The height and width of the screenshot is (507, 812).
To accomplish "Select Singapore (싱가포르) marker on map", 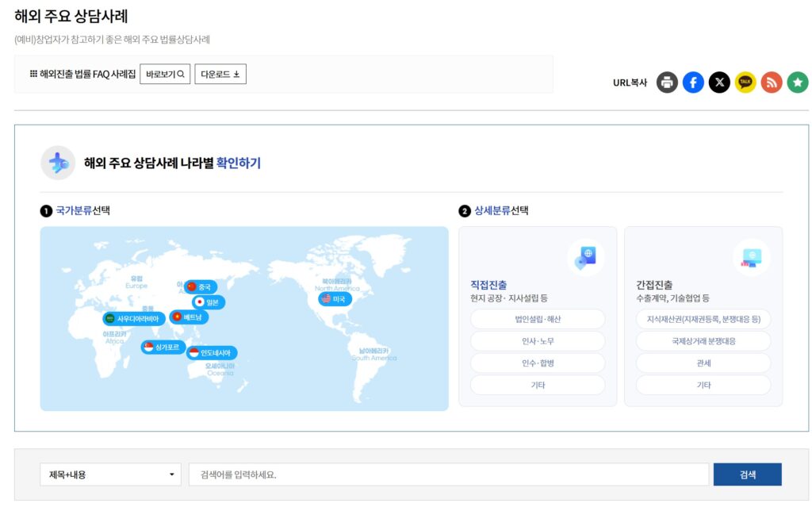I will [163, 347].
